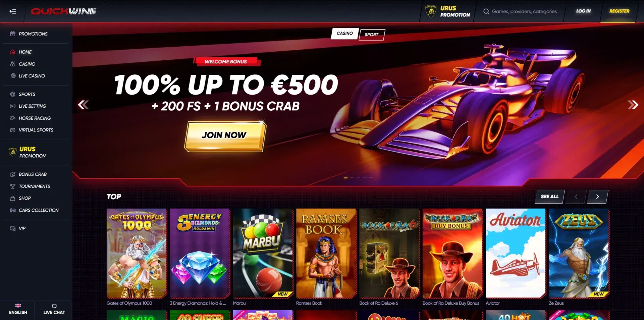Open the Shop bag icon
The height and width of the screenshot is (320, 644).
[x=13, y=198]
